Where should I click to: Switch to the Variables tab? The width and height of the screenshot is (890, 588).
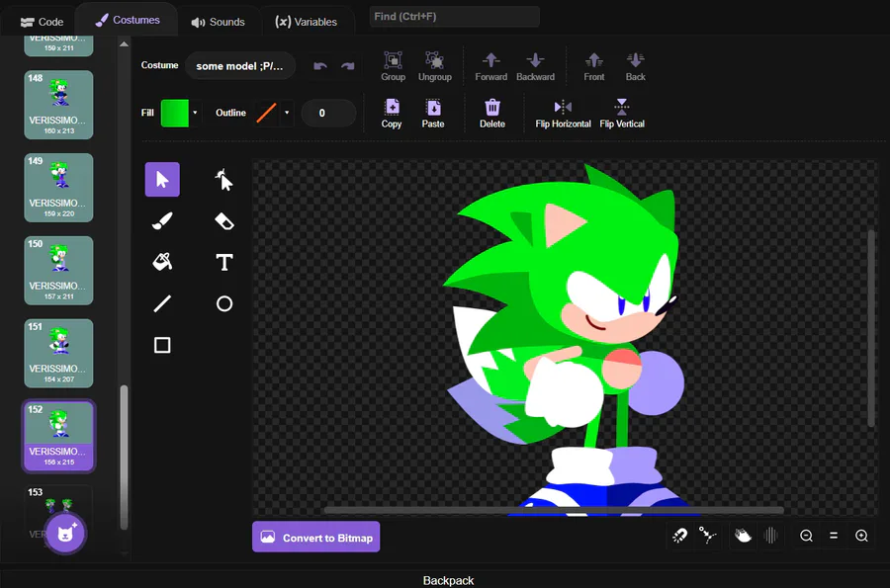306,22
